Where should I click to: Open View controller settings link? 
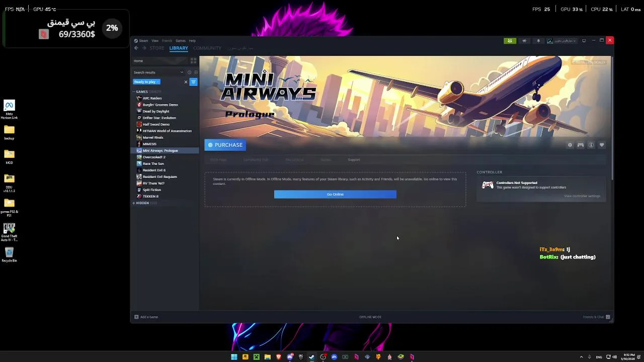(x=582, y=196)
